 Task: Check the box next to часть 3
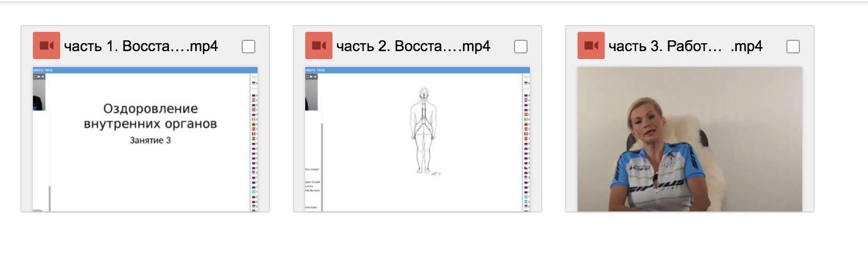coord(793,47)
